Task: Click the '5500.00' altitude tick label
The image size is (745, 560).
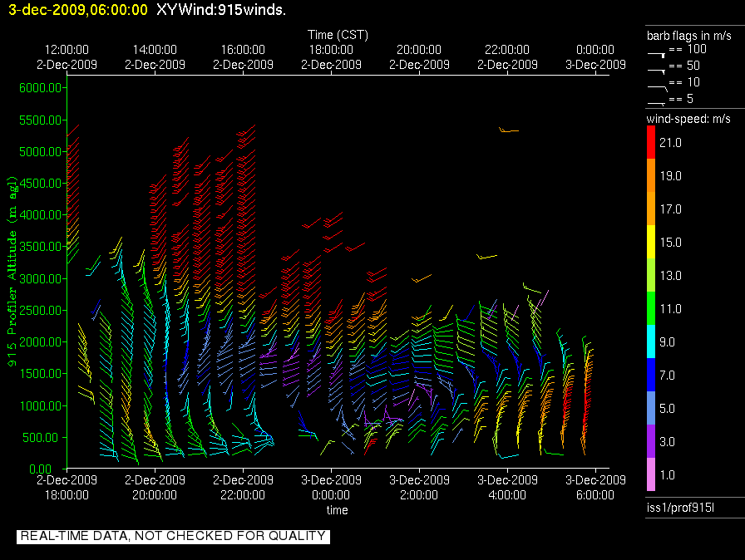Action: pyautogui.click(x=41, y=120)
